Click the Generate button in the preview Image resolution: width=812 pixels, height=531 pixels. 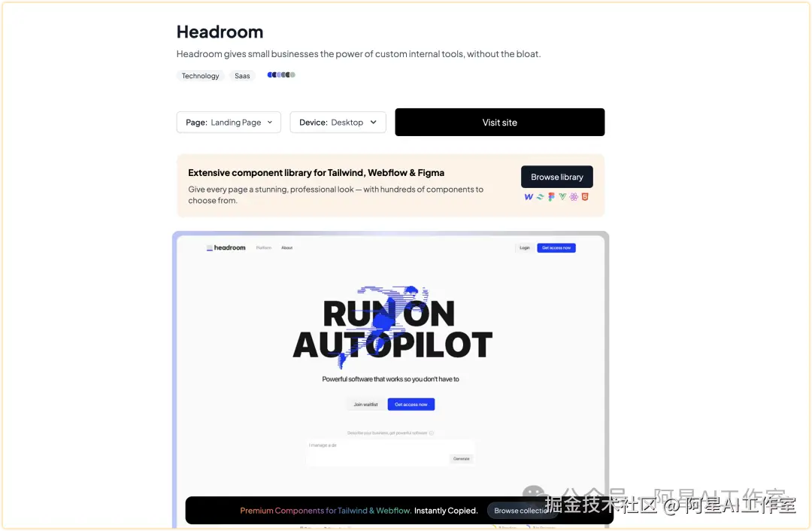[462, 459]
